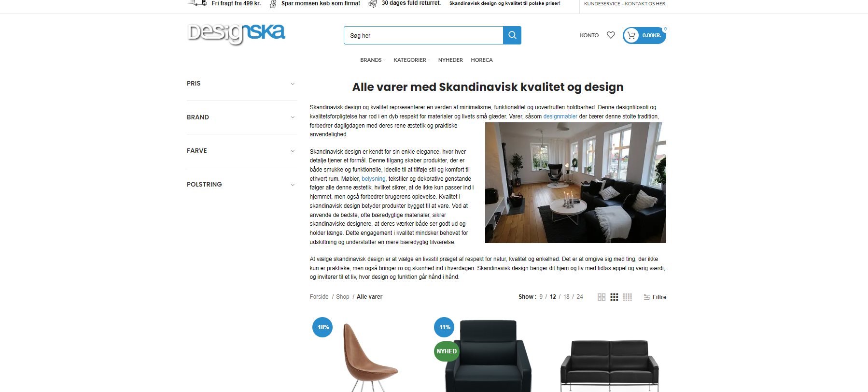Expand the PRIS filter section

(242, 84)
